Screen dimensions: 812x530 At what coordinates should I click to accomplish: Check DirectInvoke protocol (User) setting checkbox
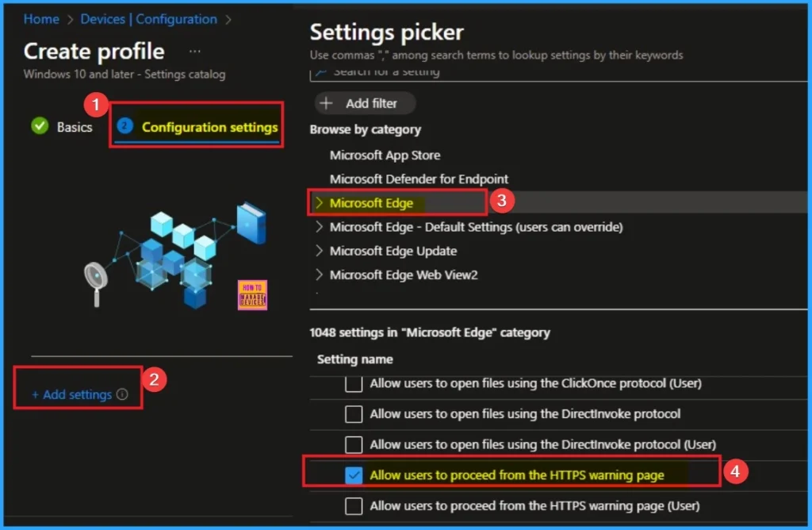[354, 444]
